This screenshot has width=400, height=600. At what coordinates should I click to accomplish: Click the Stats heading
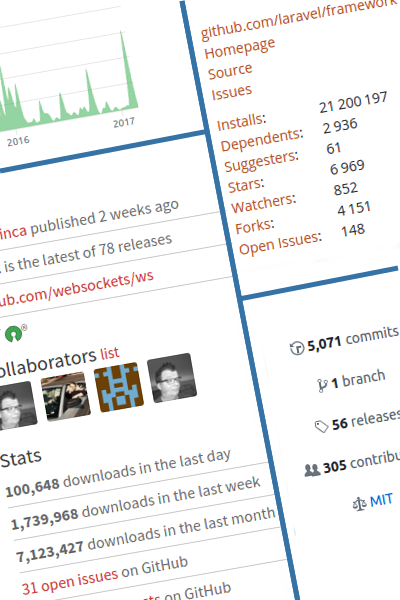(21, 458)
